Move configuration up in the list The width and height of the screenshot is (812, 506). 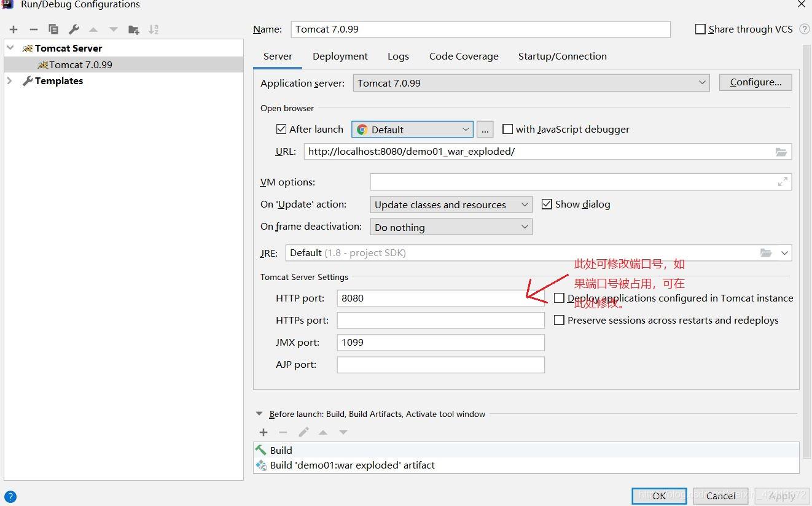coord(93,29)
